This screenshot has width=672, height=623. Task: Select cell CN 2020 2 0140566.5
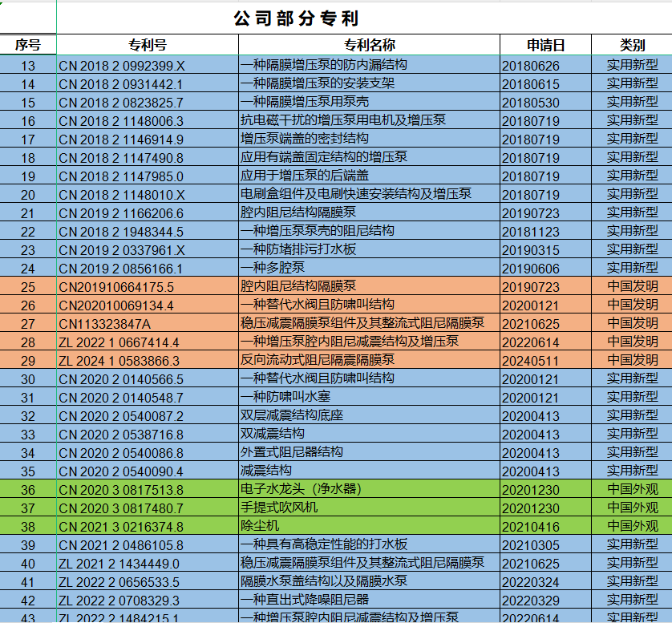[148, 378]
